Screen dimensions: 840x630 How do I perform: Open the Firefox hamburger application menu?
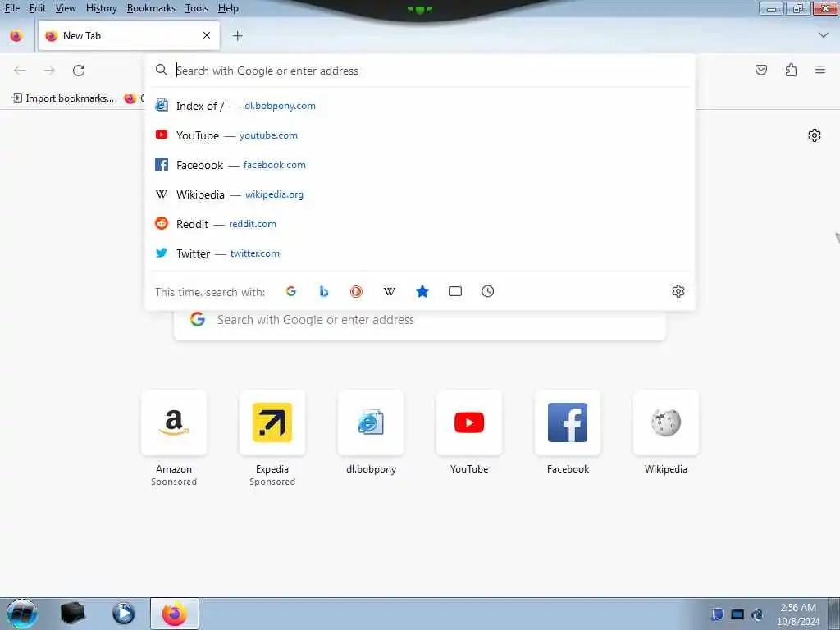(820, 70)
